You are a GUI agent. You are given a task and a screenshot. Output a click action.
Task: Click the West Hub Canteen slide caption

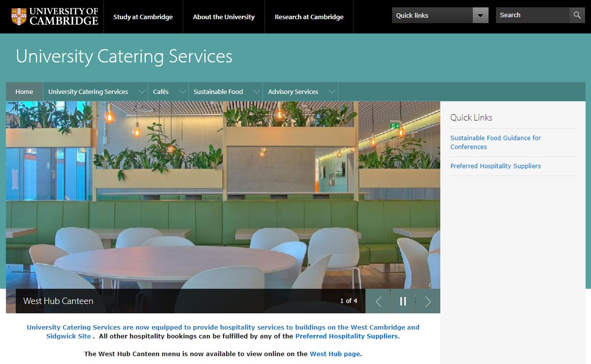58,301
